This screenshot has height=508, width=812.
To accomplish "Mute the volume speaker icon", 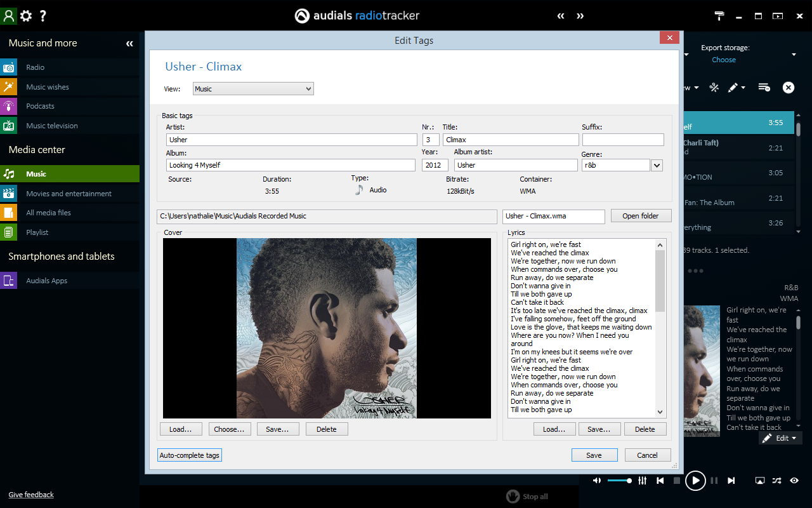I will [x=597, y=481].
